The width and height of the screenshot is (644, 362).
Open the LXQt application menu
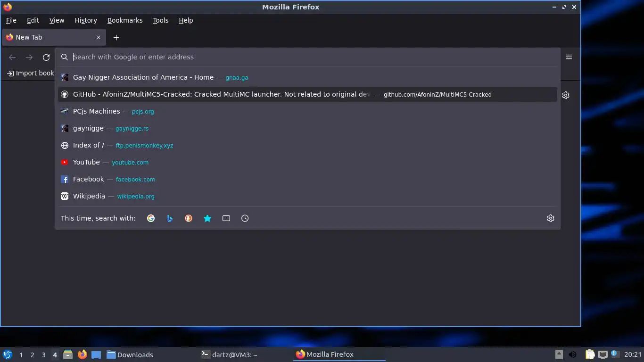pyautogui.click(x=8, y=354)
